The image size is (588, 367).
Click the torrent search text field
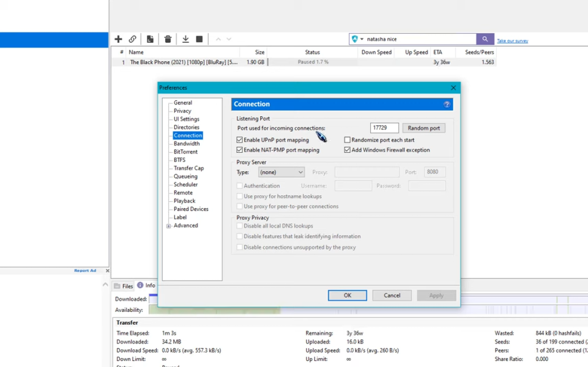(x=420, y=39)
